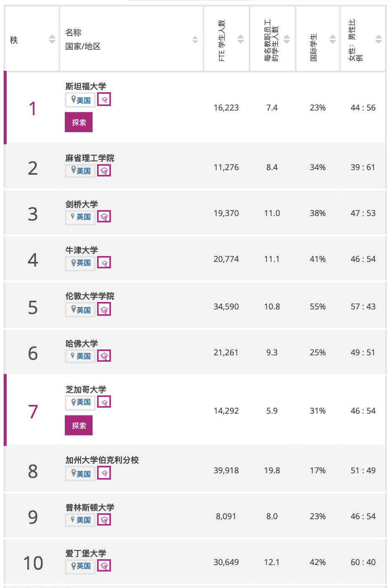Click graduation cap icon for 麻省理工学院
389x588 pixels.
coord(104,171)
